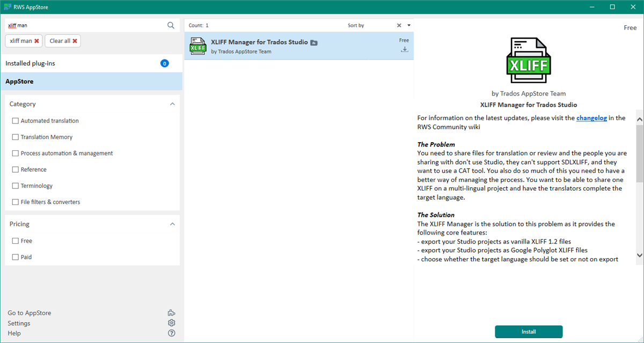Click the Install button
Image resolution: width=644 pixels, height=343 pixels.
pos(529,332)
